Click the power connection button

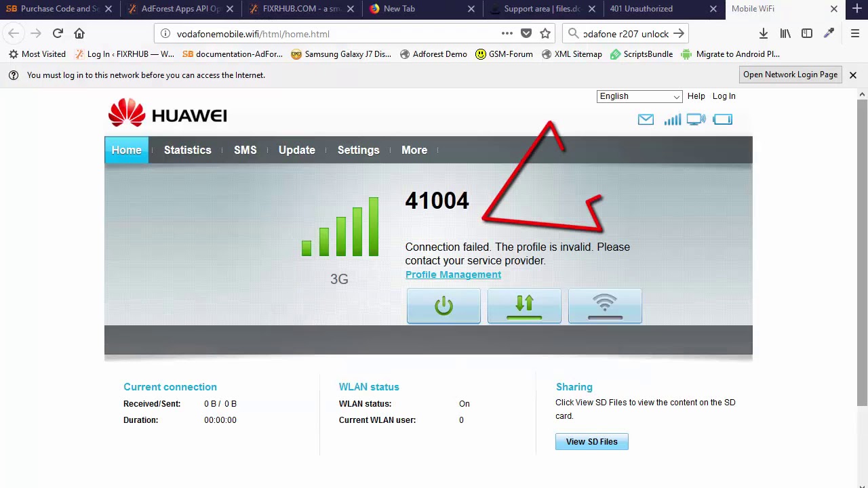443,306
